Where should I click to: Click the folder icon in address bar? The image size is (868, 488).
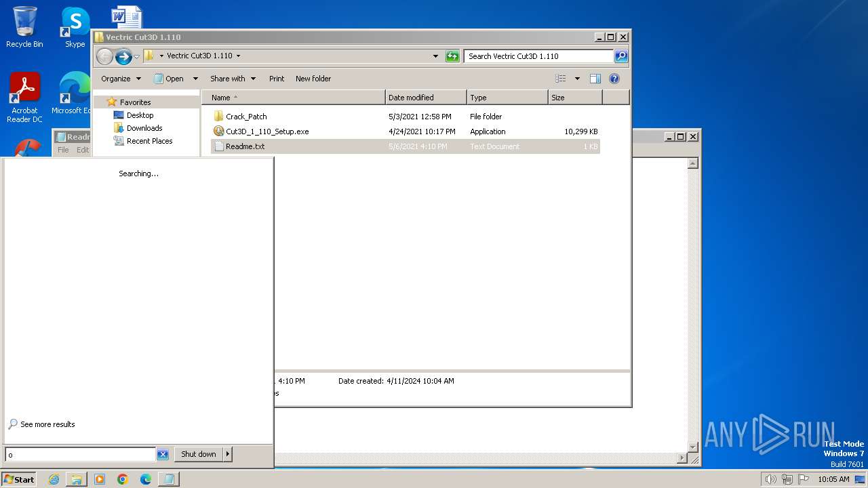[x=149, y=56]
